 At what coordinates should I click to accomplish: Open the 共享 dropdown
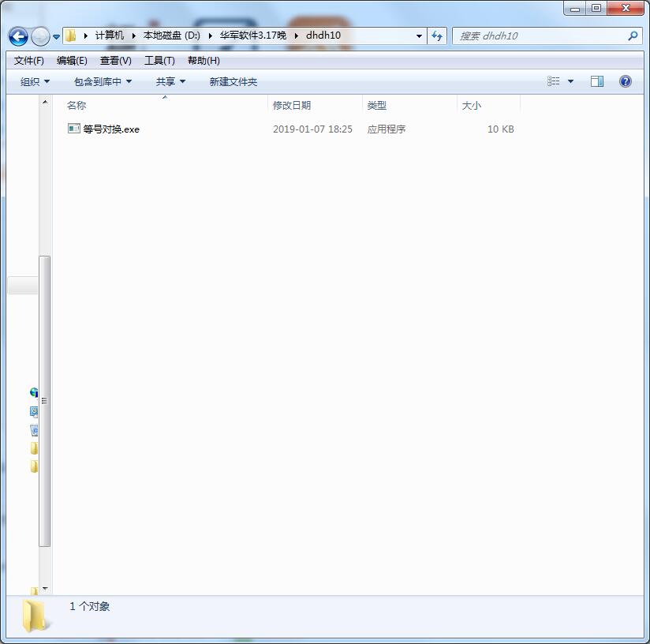170,82
